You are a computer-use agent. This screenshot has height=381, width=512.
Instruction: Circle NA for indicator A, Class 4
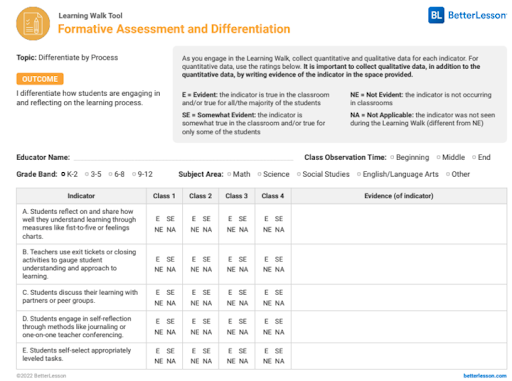click(280, 230)
